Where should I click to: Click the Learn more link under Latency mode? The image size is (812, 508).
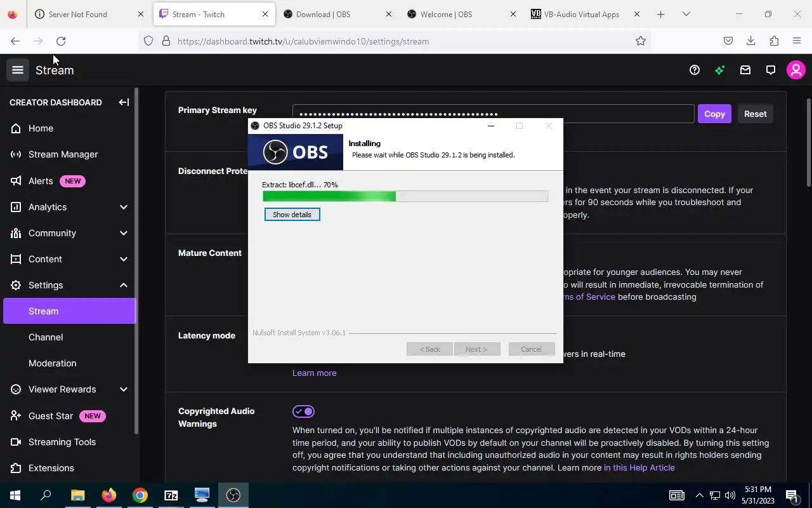(314, 373)
